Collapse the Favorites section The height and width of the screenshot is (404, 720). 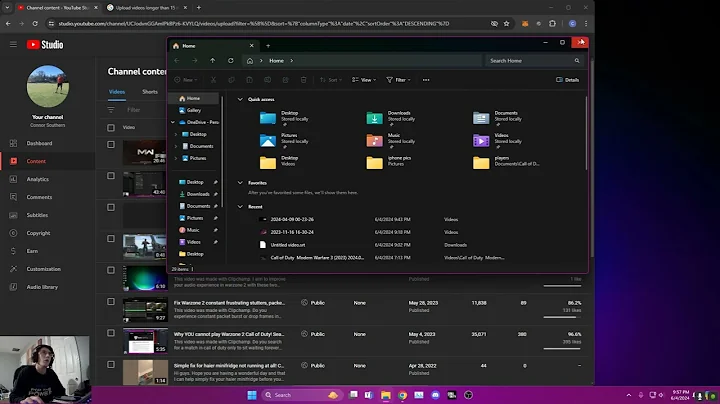[240, 183]
